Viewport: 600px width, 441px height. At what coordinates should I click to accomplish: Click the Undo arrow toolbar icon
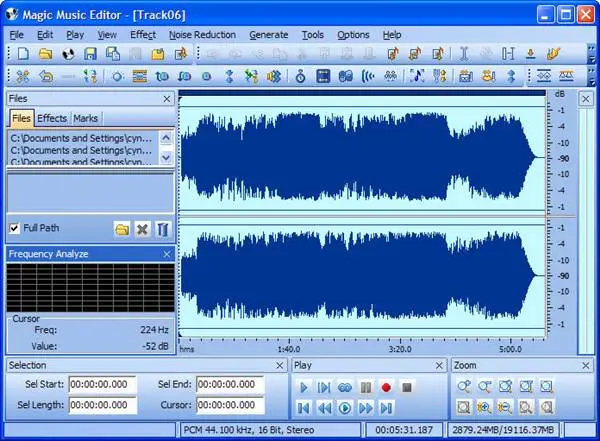coord(46,77)
